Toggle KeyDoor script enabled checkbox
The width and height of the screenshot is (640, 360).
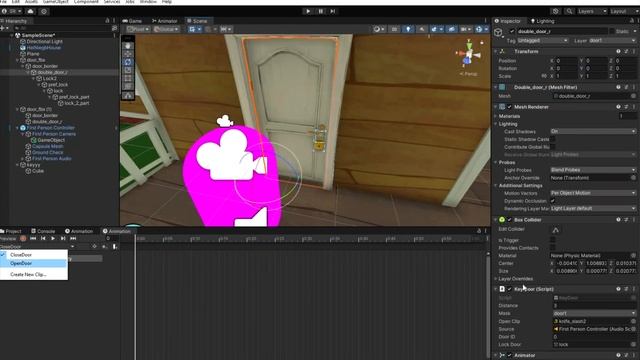[x=509, y=289]
